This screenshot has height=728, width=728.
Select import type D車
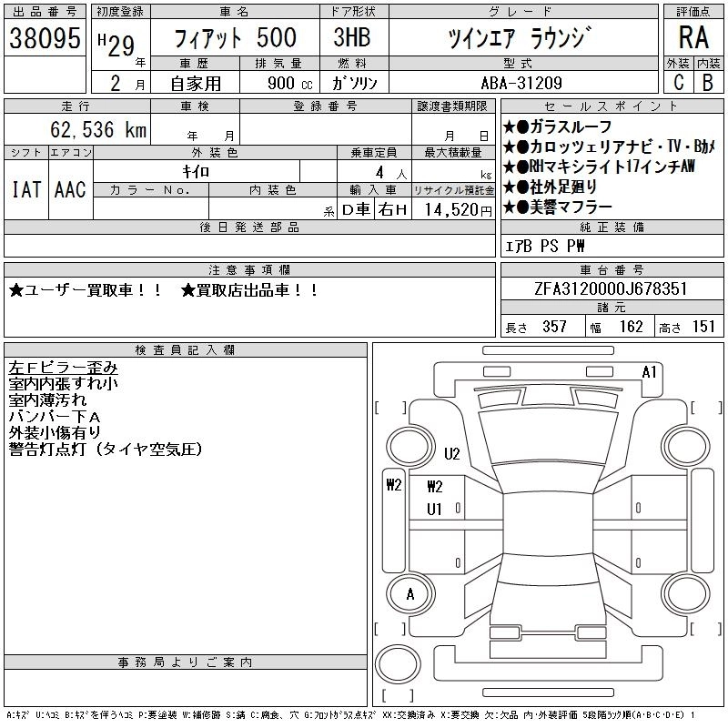356,210
